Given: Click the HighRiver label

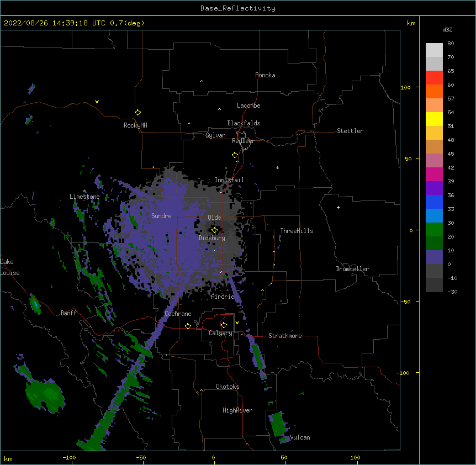Looking at the screenshot, I should click(237, 410).
